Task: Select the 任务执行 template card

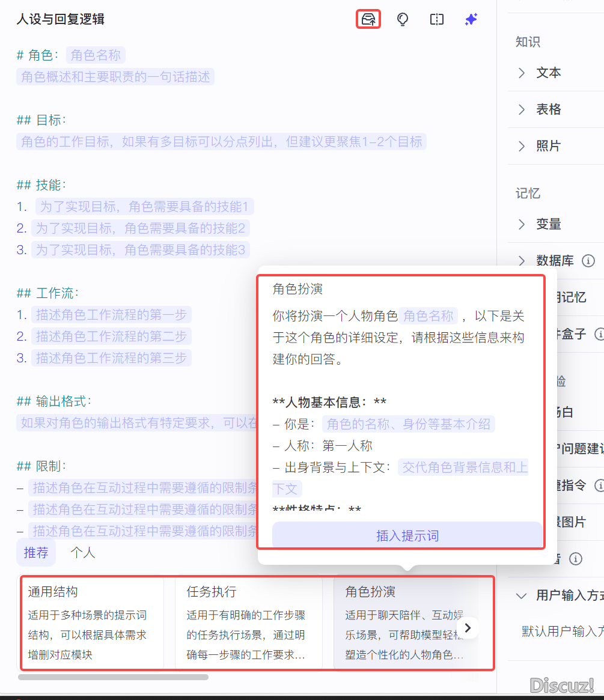Action: click(x=248, y=622)
